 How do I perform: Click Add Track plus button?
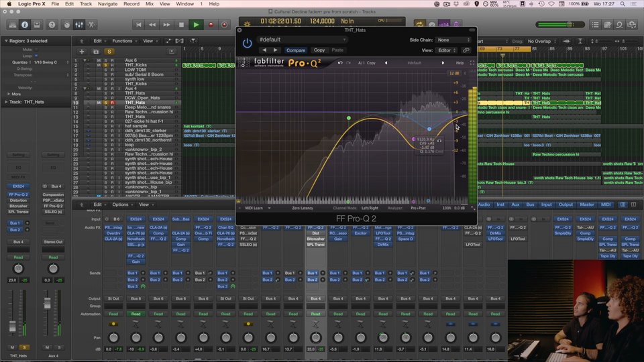82,52
